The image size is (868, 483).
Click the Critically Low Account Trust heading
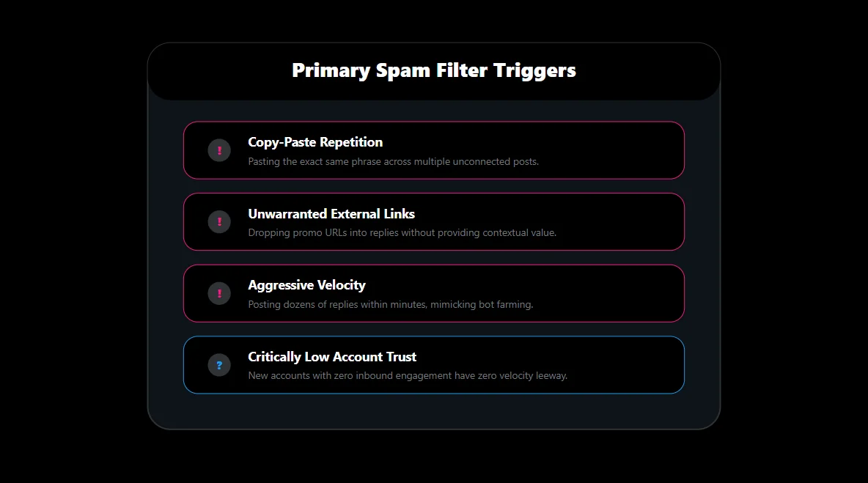[332, 357]
